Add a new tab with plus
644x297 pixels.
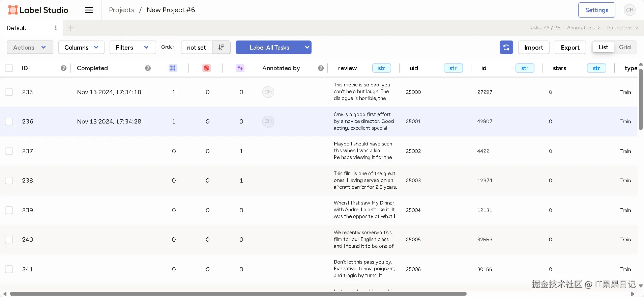coord(70,28)
